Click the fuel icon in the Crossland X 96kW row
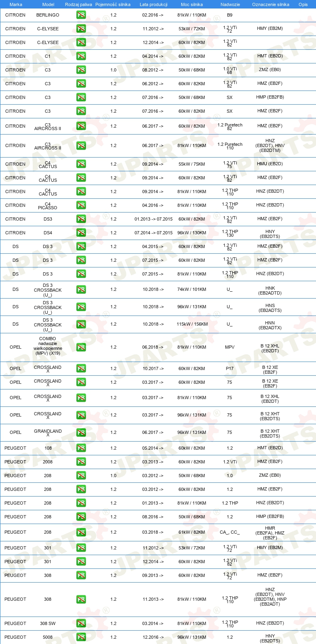The height and width of the screenshot is (644, 316). [81, 415]
